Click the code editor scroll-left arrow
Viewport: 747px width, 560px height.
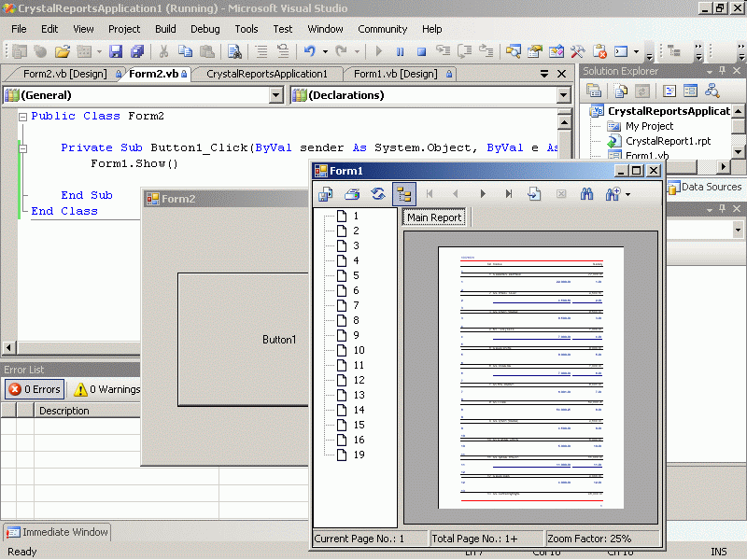point(8,347)
